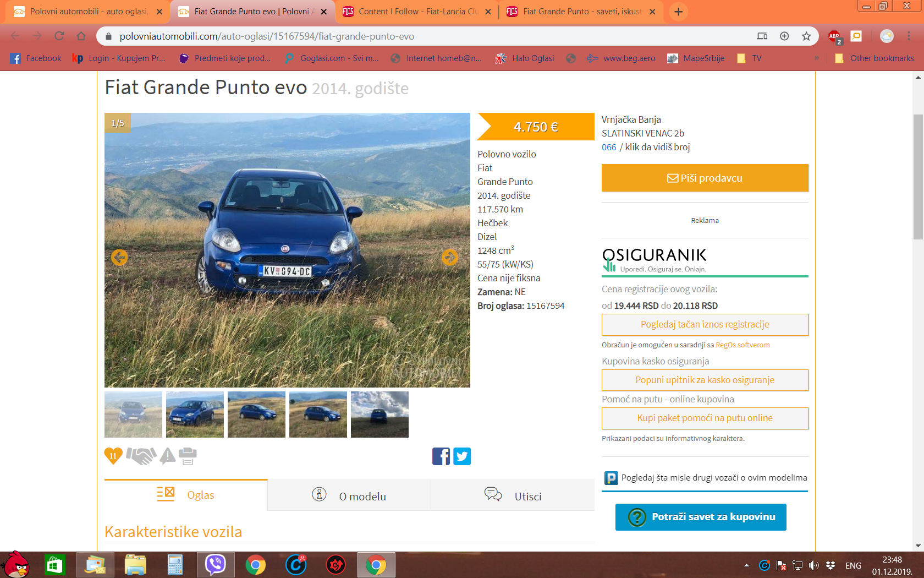
Task: Open Viber from the taskbar
Action: pyautogui.click(x=216, y=565)
